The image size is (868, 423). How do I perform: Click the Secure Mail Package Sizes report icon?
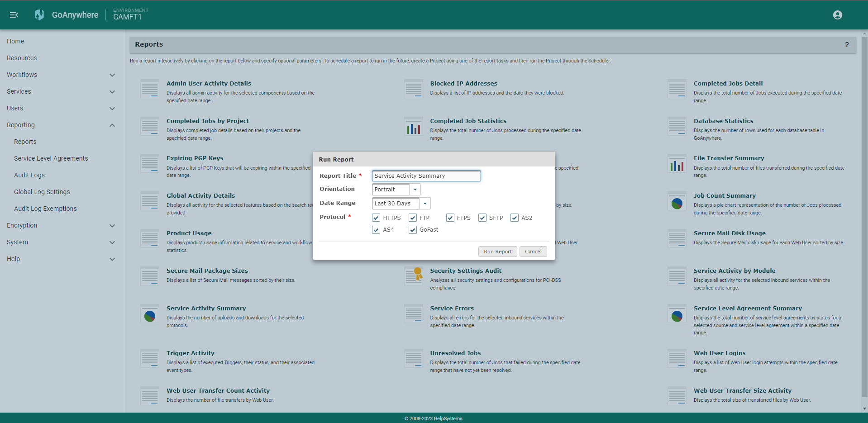coord(149,276)
